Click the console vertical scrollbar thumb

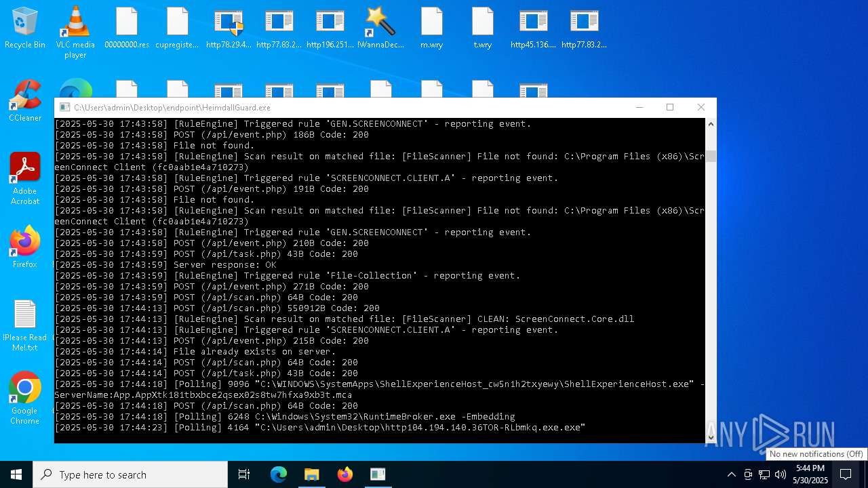tap(711, 156)
